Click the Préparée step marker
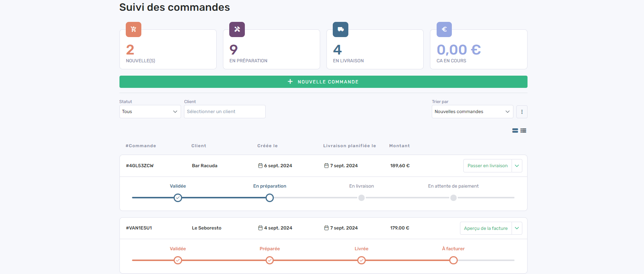The height and width of the screenshot is (274, 644). [270, 260]
